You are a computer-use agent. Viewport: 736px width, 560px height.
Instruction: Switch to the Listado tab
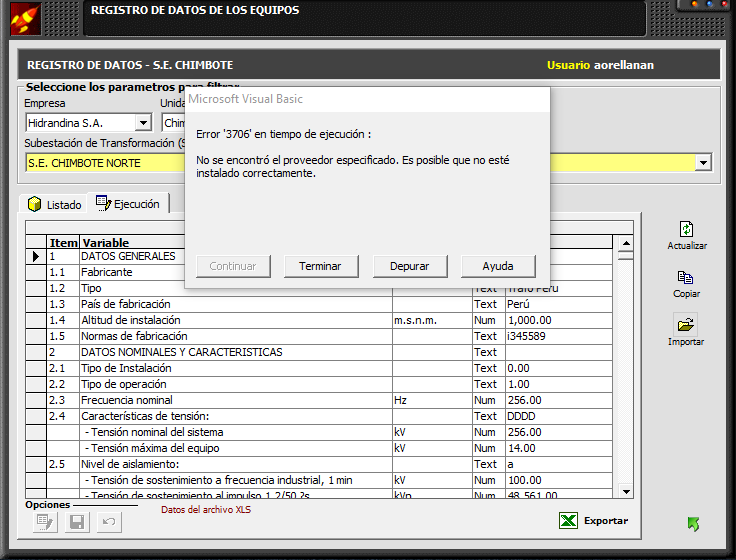(54, 204)
